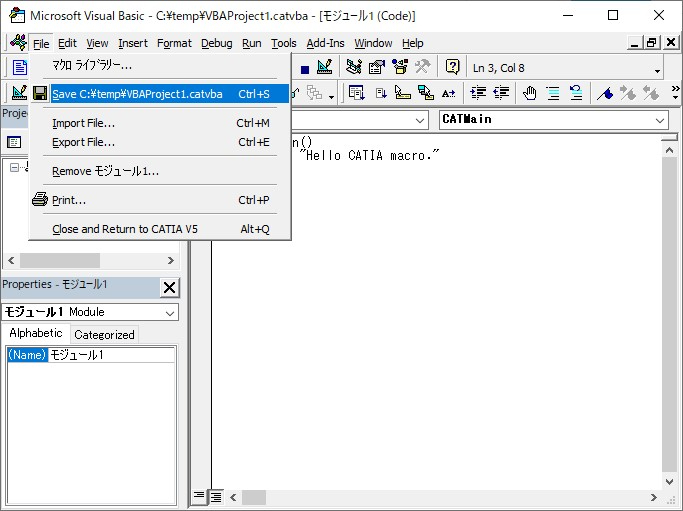
Task: Open the module object dropdown in Properties
Action: [x=169, y=312]
